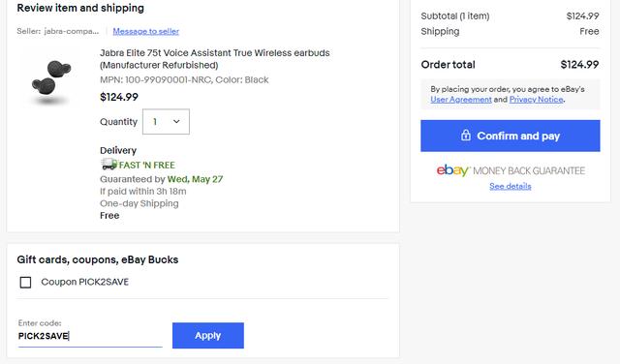Click the Jabra Elite 75t item title
Viewport: 620px width, 364px height.
pyautogui.click(x=215, y=59)
